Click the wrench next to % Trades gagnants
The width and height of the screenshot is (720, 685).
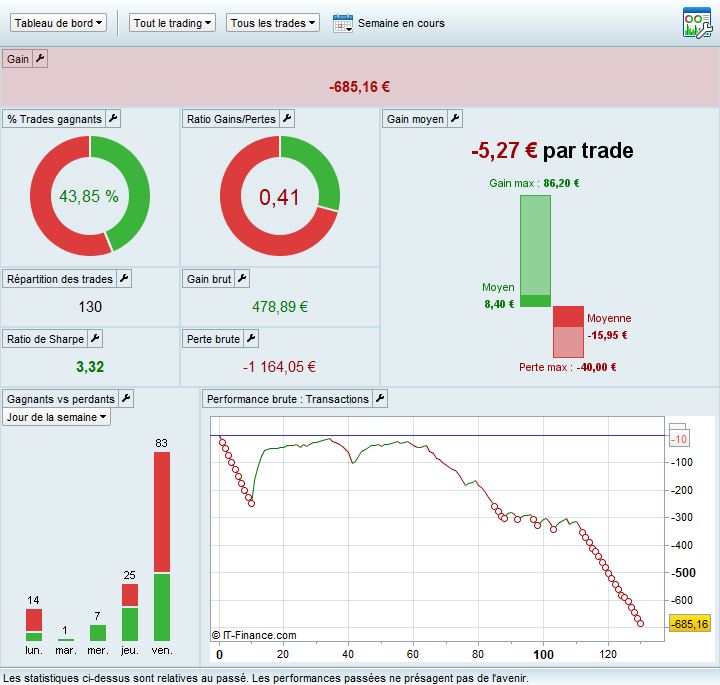coord(113,118)
